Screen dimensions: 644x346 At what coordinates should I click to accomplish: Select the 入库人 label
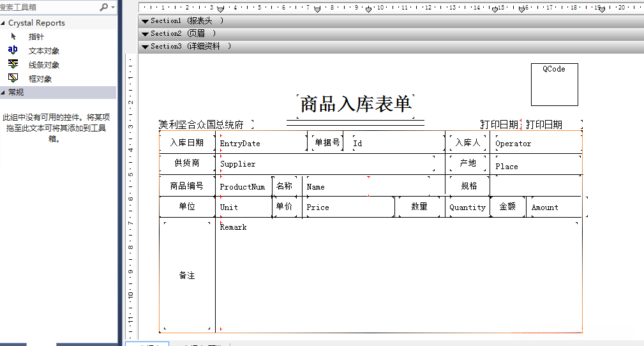[x=468, y=142]
